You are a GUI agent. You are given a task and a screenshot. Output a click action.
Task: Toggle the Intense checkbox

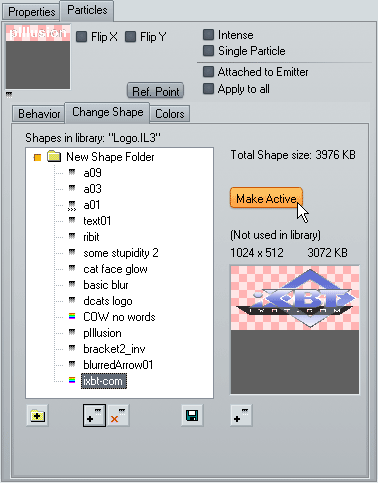208,34
